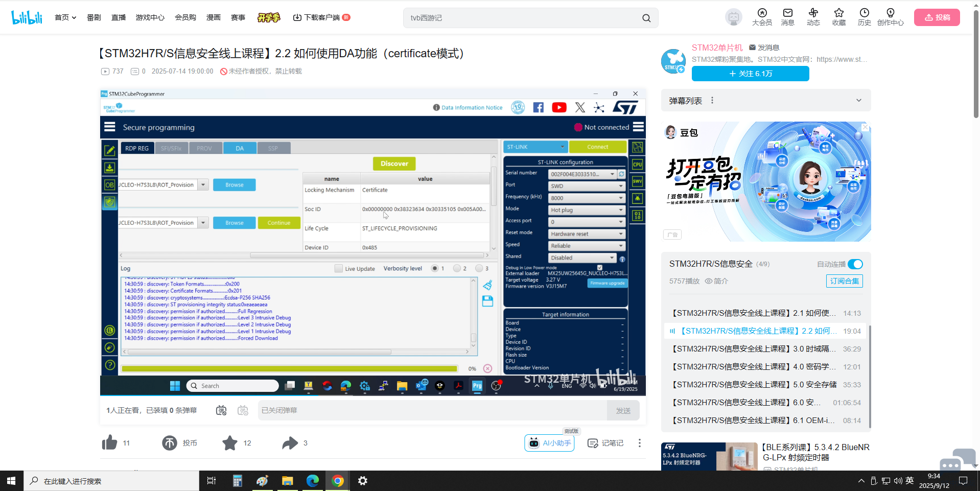
Task: Follow channel with 关注 6.1万 button
Action: [x=750, y=74]
